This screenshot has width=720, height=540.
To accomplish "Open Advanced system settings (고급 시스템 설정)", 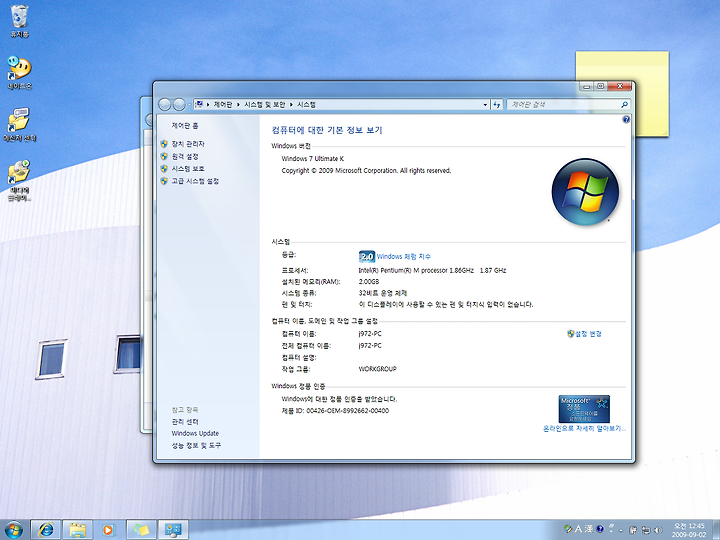I will [x=195, y=181].
